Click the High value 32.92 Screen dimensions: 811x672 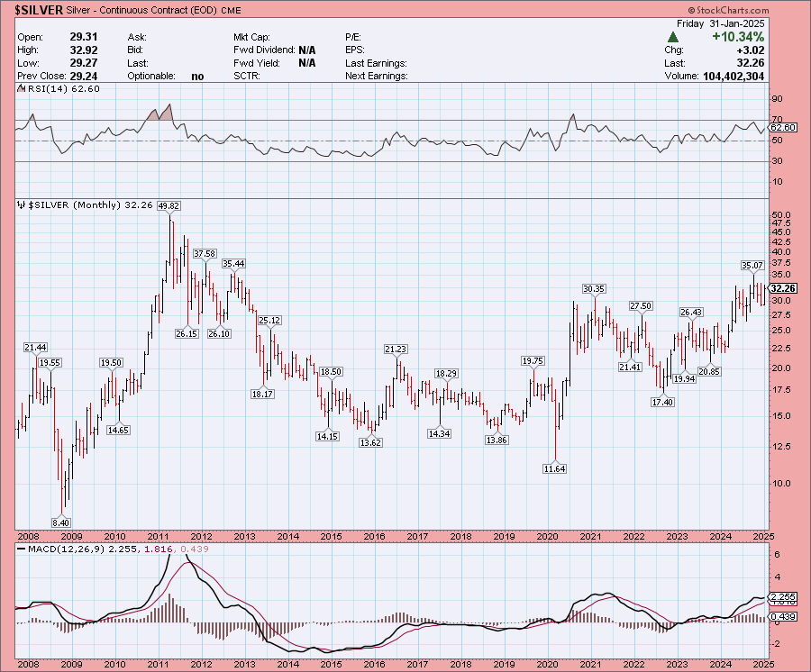point(84,50)
